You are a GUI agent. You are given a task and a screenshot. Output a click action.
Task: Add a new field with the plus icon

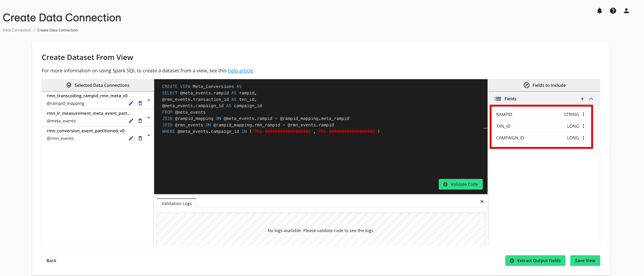point(582,99)
